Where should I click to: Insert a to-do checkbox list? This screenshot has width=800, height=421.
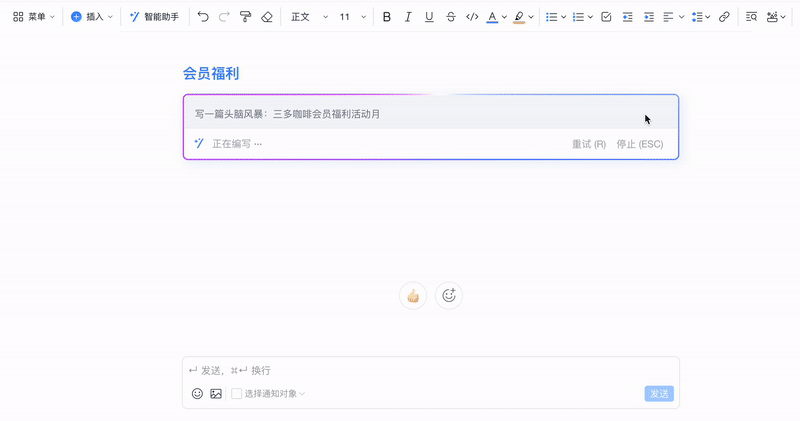click(605, 17)
